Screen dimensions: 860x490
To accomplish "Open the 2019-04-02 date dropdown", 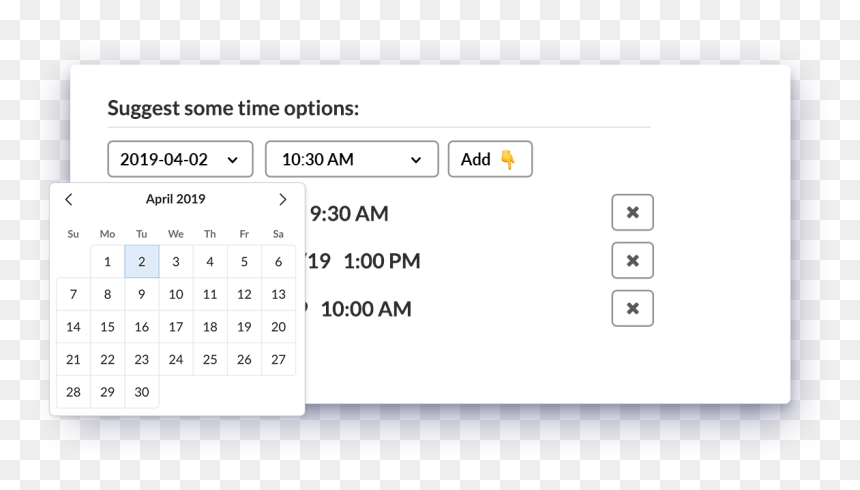I will 180,159.
